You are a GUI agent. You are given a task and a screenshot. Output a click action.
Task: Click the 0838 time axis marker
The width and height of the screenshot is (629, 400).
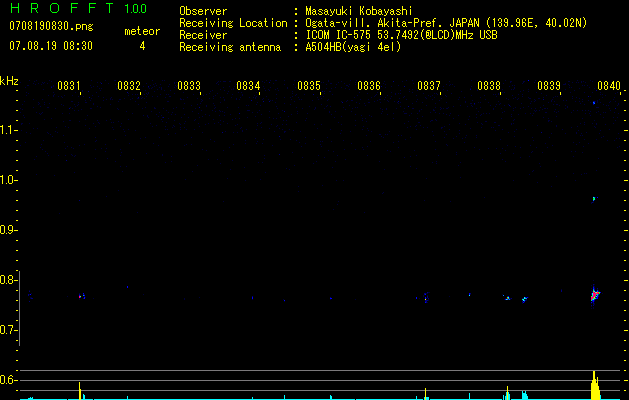point(489,86)
